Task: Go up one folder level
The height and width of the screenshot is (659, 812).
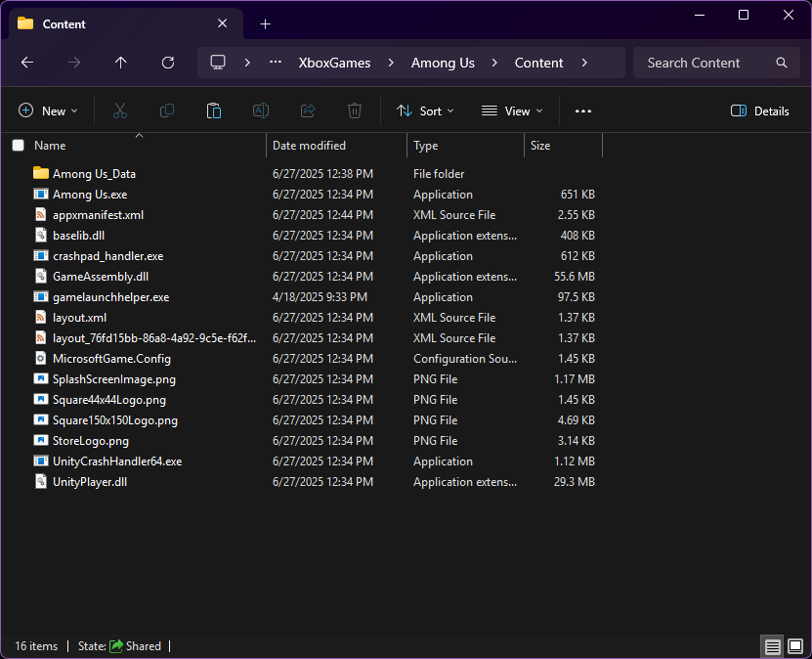Action: [120, 63]
